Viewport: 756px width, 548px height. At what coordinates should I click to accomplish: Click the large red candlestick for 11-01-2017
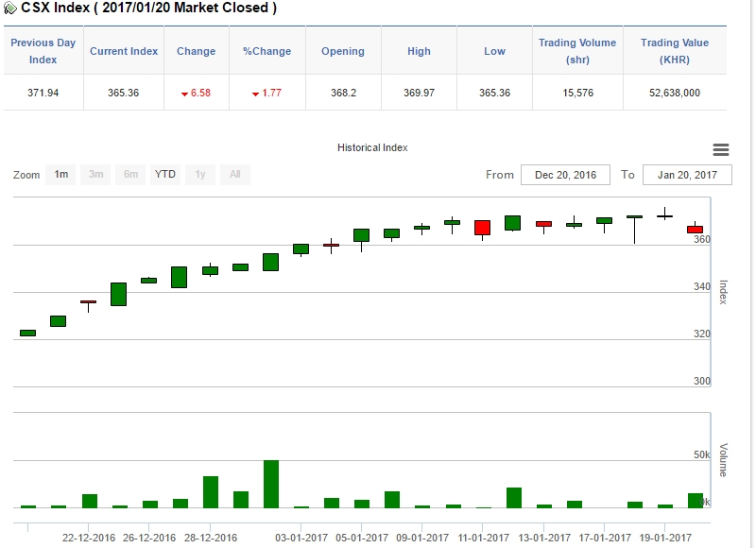click(482, 228)
